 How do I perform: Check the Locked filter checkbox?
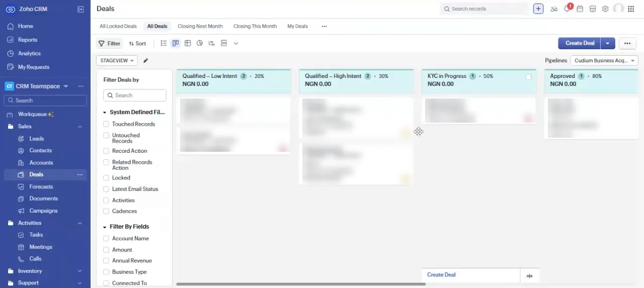pyautogui.click(x=106, y=178)
